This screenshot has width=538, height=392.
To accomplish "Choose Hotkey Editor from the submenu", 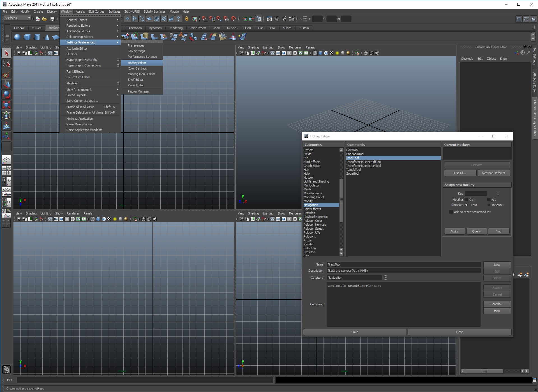I will [x=142, y=63].
